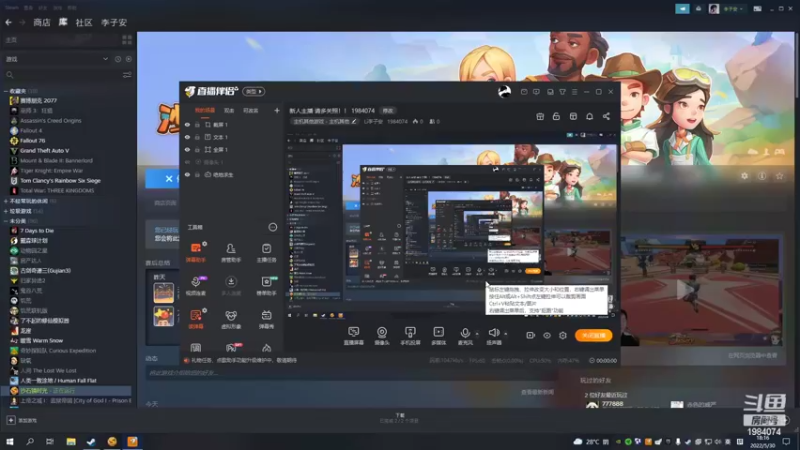The height and width of the screenshot is (450, 800).
Task: Lock the 截屏 1 source
Action: tap(197, 124)
